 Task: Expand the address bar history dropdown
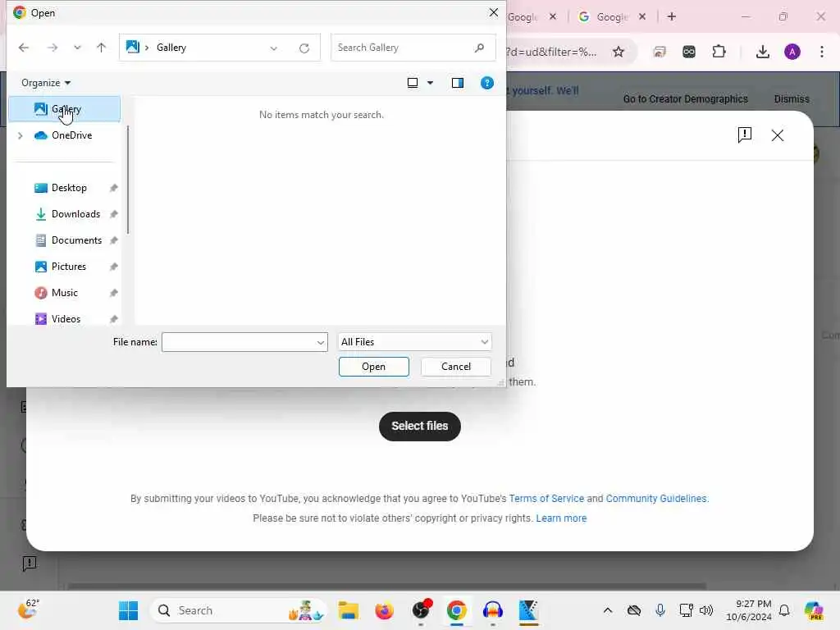274,48
